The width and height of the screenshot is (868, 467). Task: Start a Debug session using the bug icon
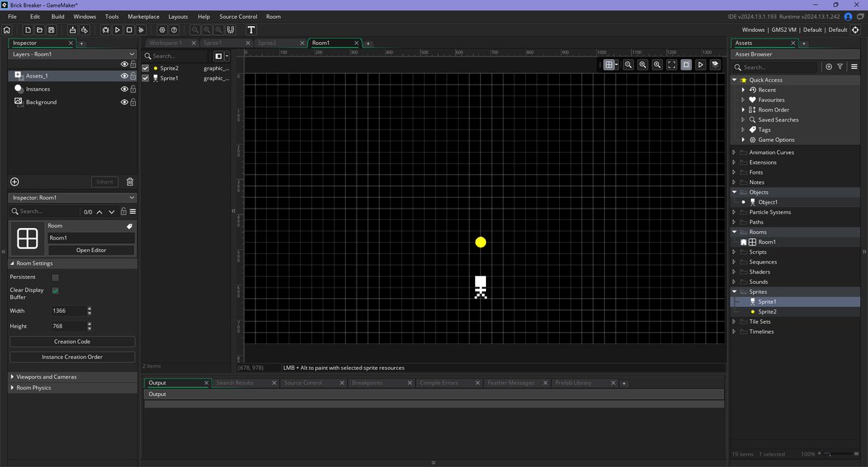[106, 30]
